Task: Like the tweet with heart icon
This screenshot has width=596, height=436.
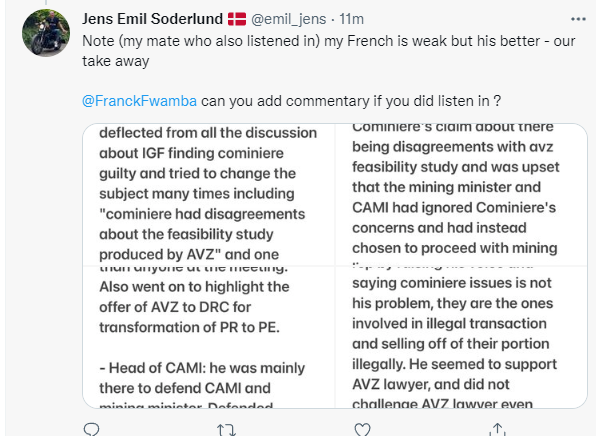Action: click(362, 430)
